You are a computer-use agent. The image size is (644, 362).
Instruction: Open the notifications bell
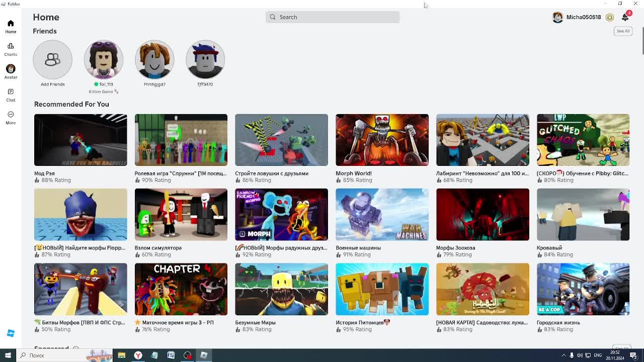click(x=625, y=17)
